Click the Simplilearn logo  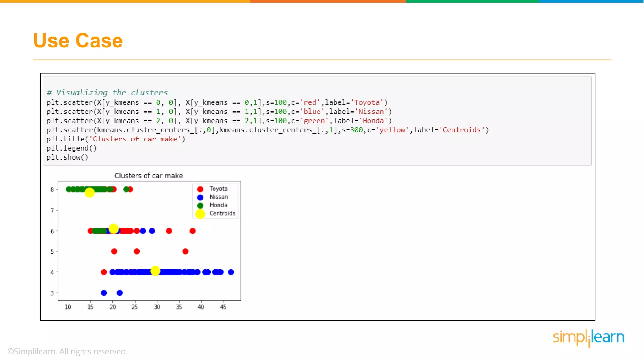pos(589,338)
